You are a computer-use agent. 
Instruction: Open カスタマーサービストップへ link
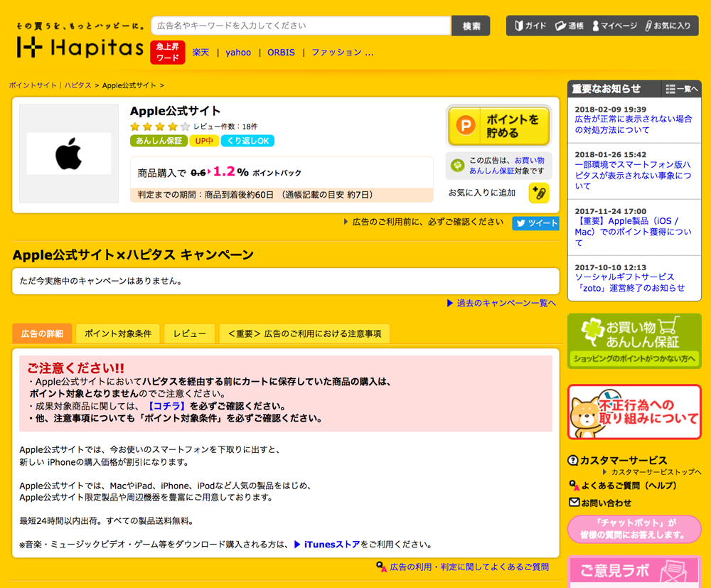[652, 472]
